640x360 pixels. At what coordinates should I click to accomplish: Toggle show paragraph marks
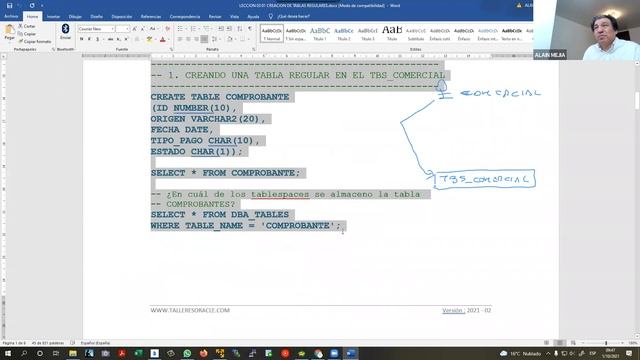250,29
